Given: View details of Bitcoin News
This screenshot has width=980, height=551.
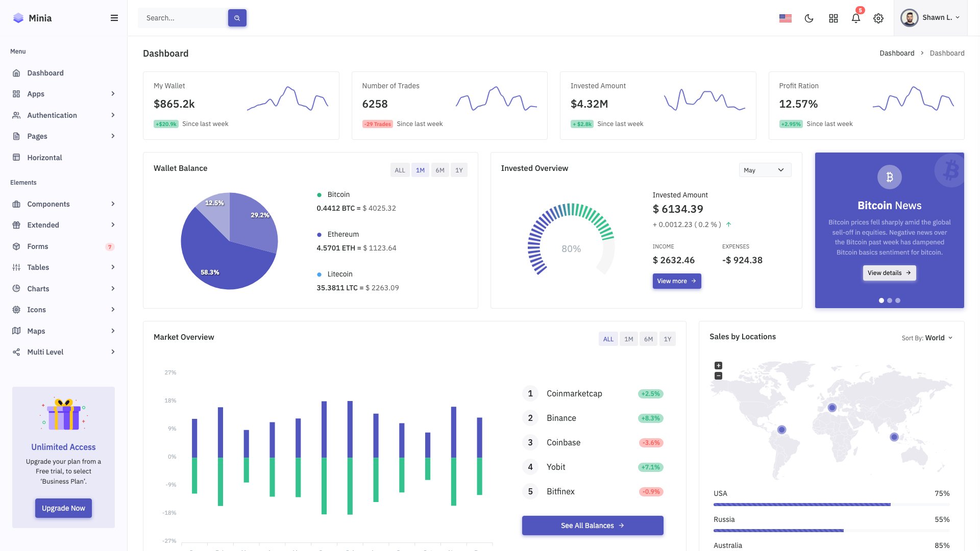Looking at the screenshot, I should pyautogui.click(x=889, y=273).
